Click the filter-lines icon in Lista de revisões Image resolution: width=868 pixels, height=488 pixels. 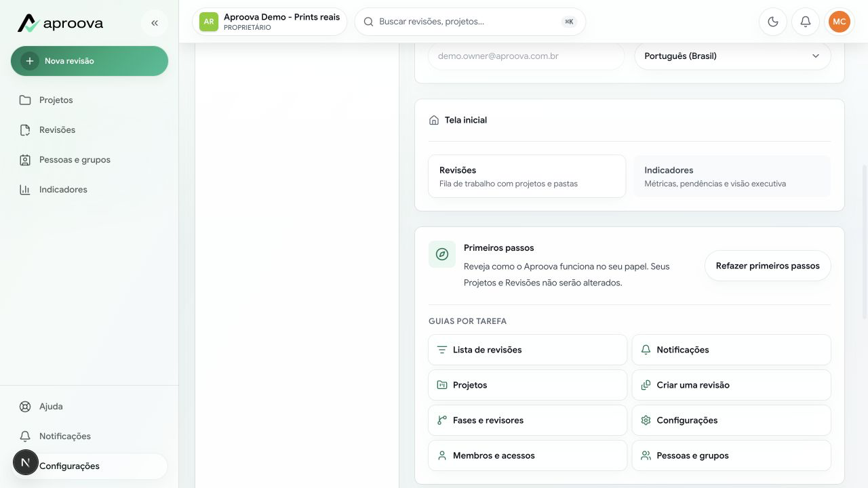442,350
